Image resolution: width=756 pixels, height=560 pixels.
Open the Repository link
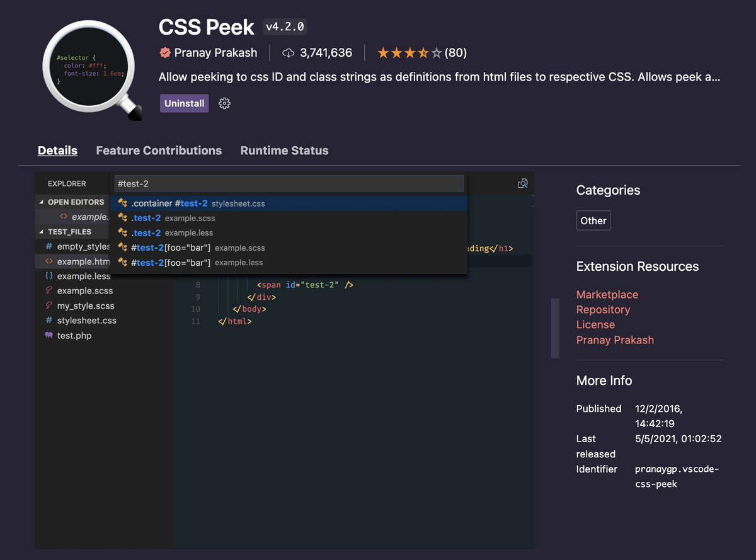[603, 310]
